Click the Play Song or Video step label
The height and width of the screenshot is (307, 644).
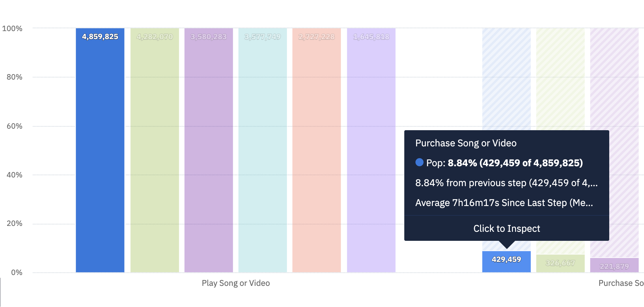click(x=236, y=283)
